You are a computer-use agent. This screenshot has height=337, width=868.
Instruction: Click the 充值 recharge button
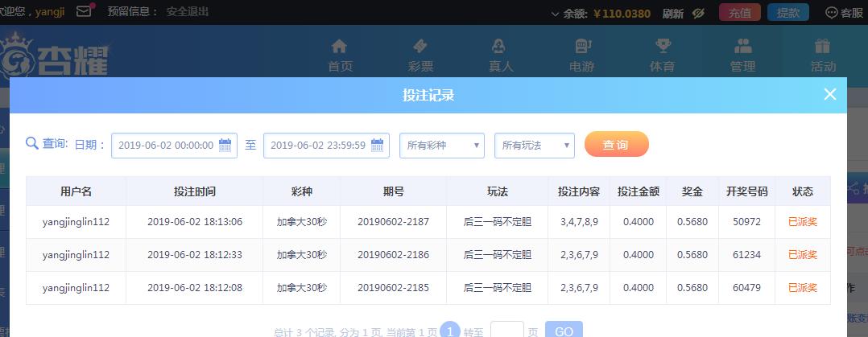click(x=739, y=13)
